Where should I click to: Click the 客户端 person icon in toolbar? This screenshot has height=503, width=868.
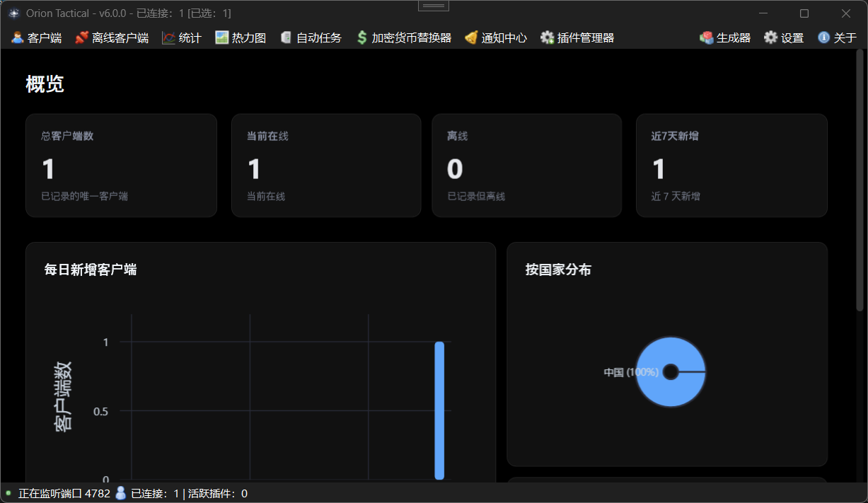tap(18, 37)
